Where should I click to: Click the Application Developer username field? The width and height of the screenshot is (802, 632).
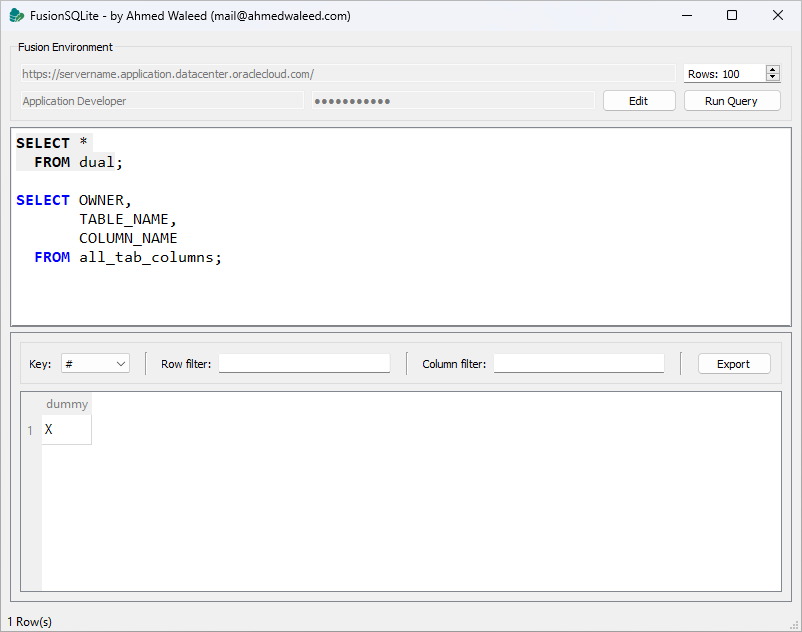tap(162, 101)
